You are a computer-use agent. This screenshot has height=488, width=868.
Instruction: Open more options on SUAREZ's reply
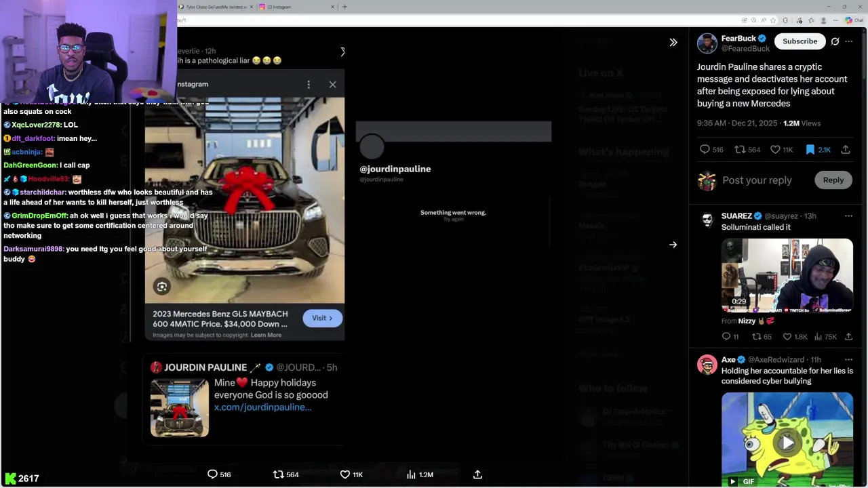pos(848,216)
